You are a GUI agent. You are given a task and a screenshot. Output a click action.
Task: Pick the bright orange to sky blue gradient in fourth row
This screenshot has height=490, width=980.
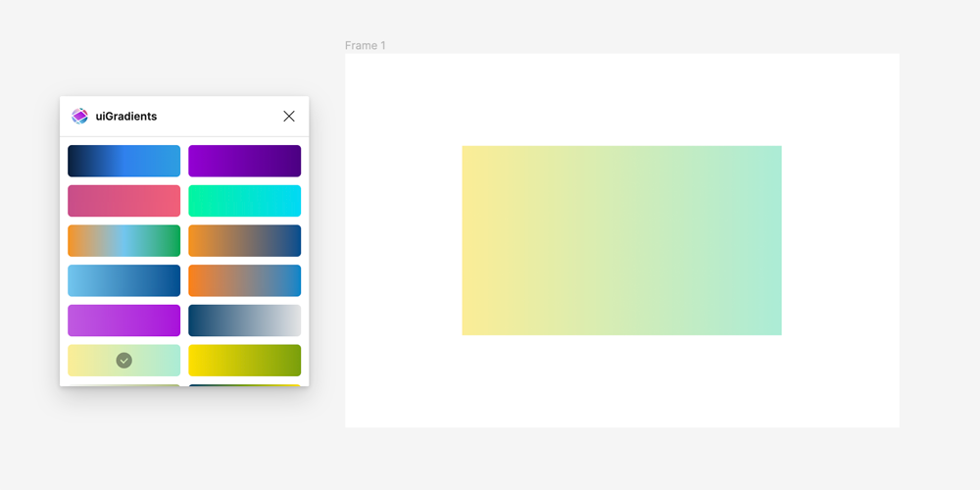[244, 280]
